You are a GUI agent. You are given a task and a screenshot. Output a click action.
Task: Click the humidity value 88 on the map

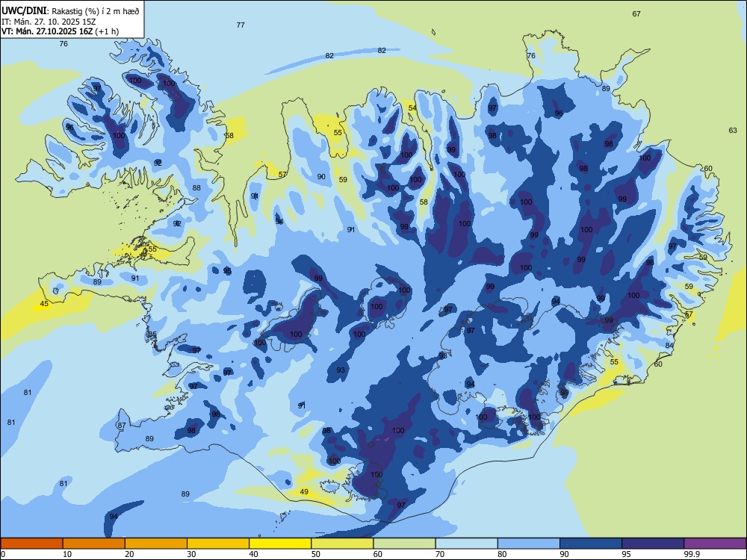(x=196, y=188)
